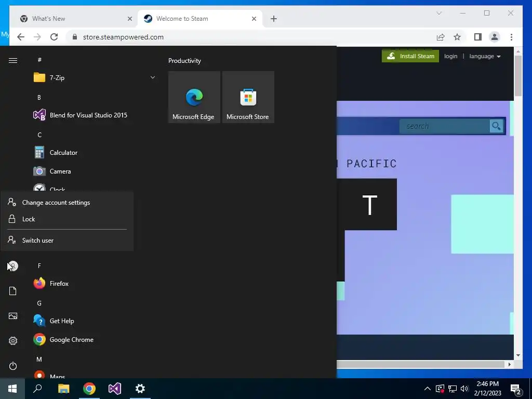The height and width of the screenshot is (399, 532).
Task: Choose Switch user from account menu
Action: point(67,240)
